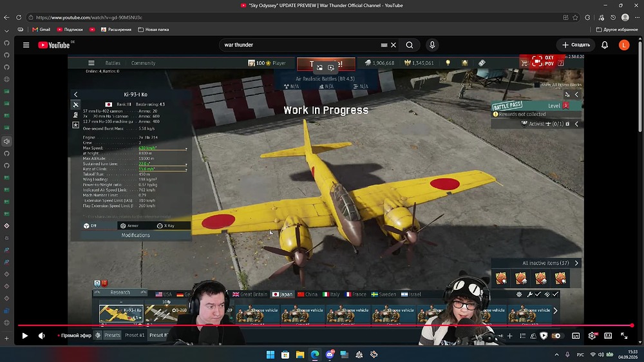
Task: Open in-game help question mark
Action: (x=561, y=63)
